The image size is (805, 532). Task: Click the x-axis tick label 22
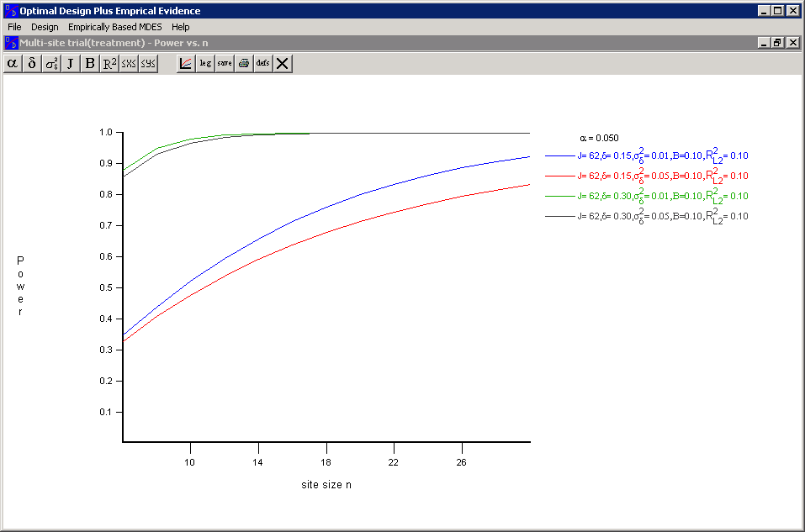[394, 462]
